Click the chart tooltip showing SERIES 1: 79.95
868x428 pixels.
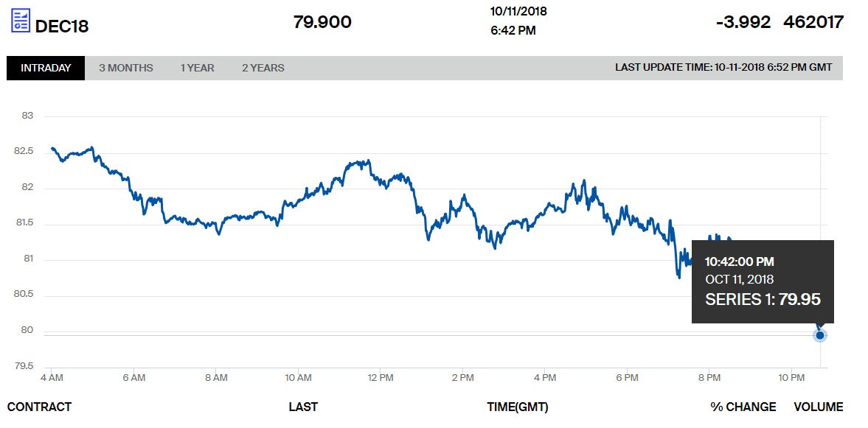(x=763, y=281)
